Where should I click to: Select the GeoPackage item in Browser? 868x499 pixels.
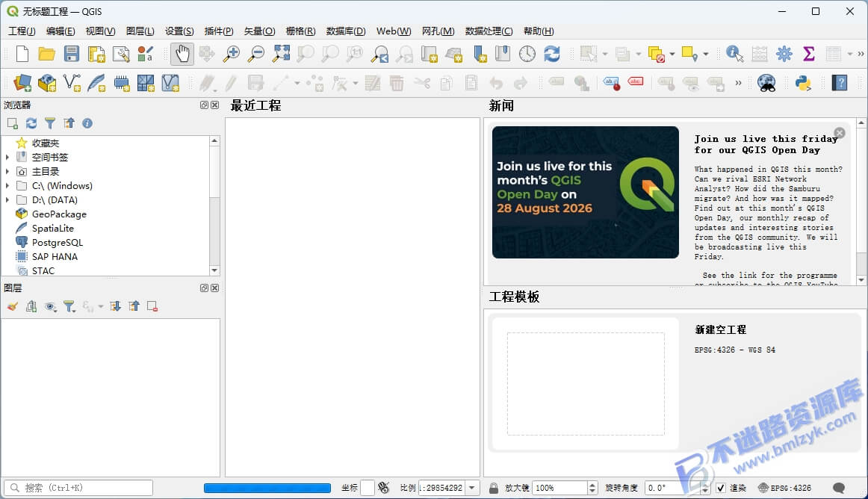tap(59, 214)
